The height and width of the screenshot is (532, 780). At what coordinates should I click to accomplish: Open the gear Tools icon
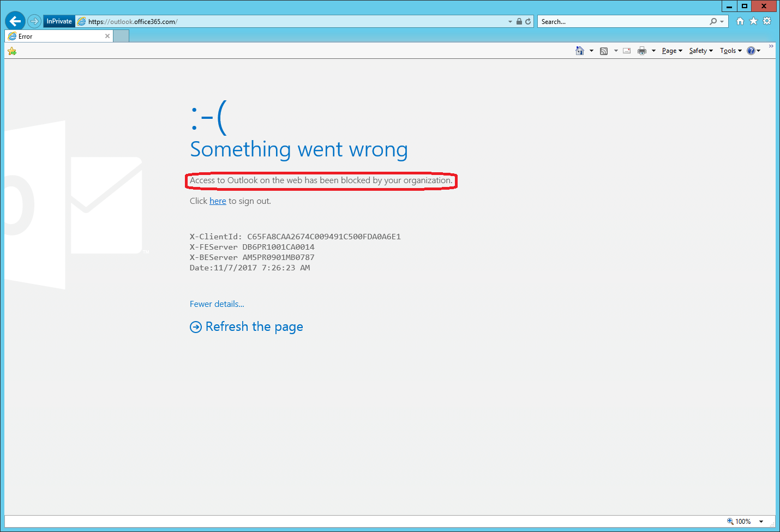tap(767, 21)
